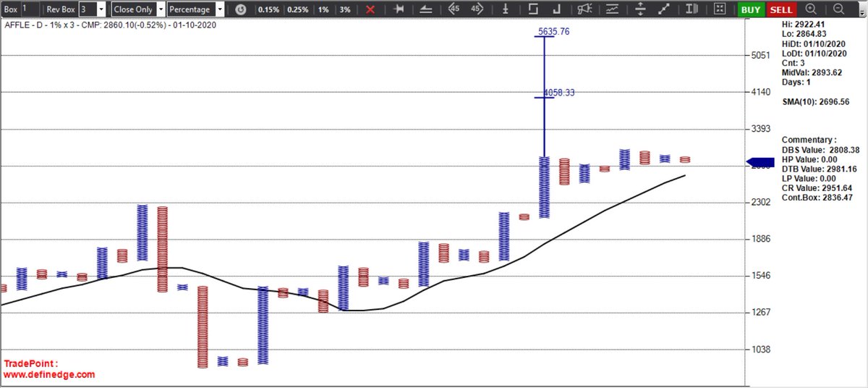Click the fit-to-screen dotted square icon
The width and height of the screenshot is (868, 388).
pos(719,9)
